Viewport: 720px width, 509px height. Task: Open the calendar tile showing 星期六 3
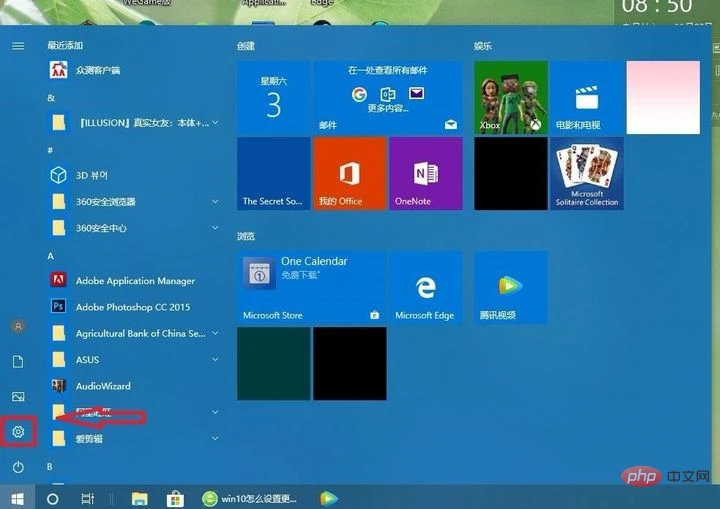[x=274, y=97]
